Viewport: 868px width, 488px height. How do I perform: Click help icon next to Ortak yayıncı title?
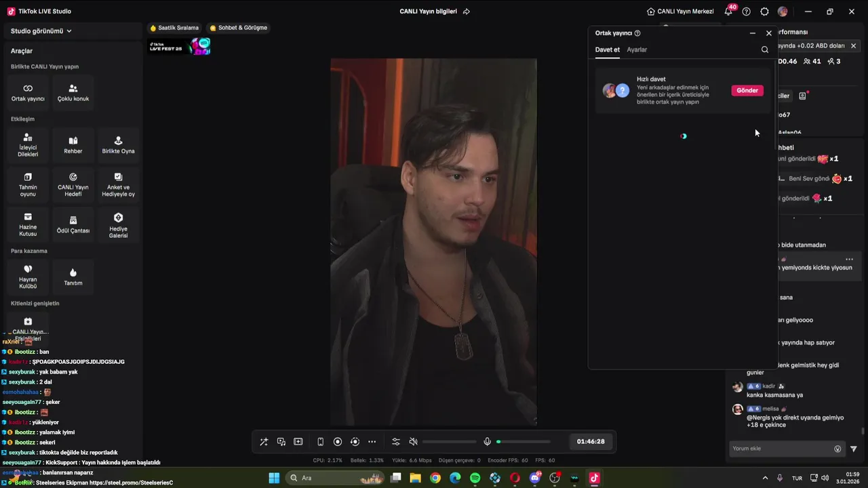pos(637,33)
